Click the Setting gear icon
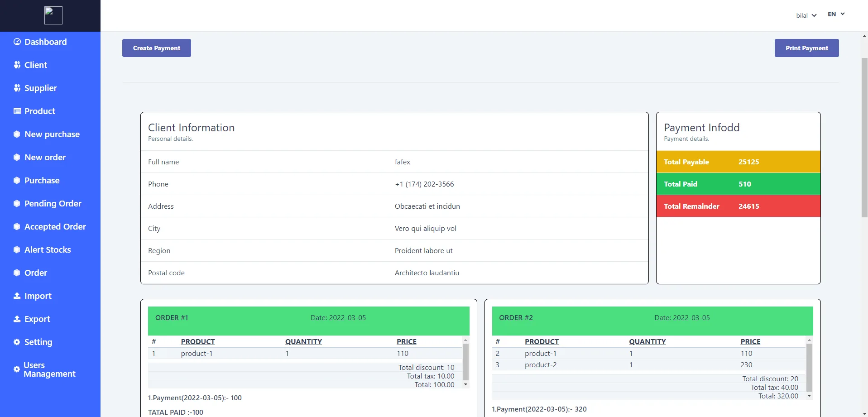 pos(17,342)
